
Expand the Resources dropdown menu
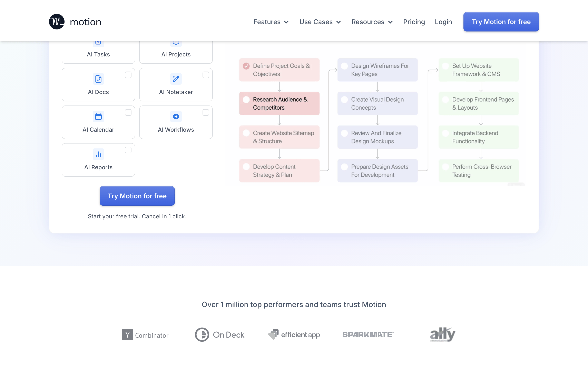click(372, 22)
